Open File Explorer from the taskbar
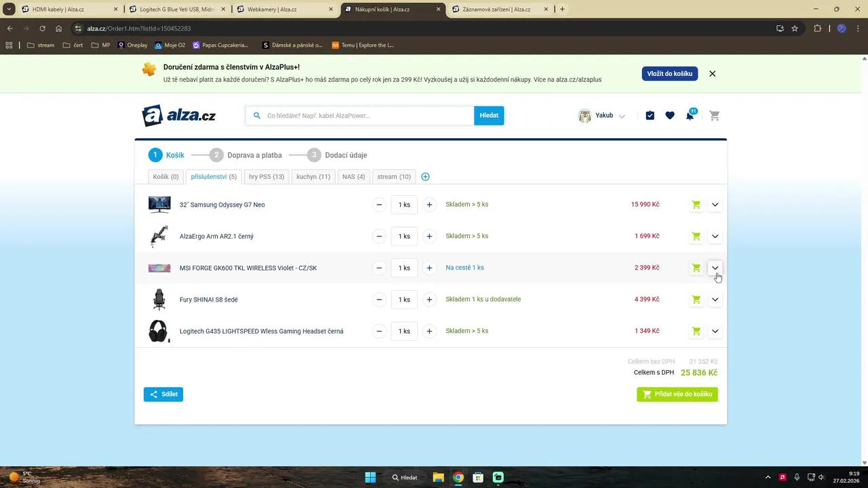 438,477
